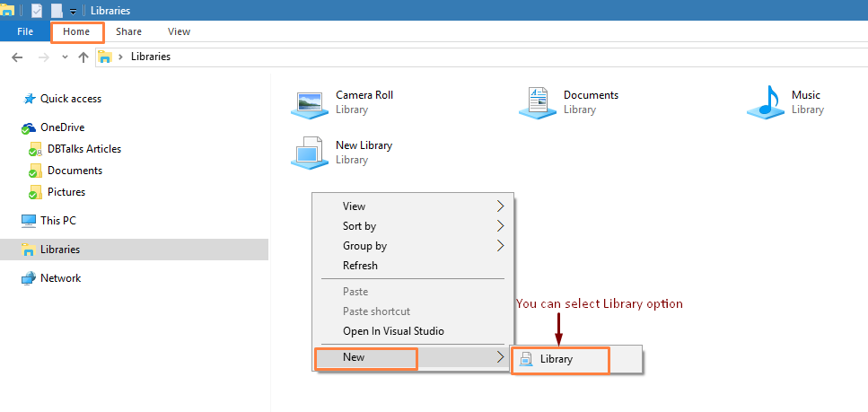Select the New Library icon
The width and height of the screenshot is (868, 412).
[x=310, y=153]
